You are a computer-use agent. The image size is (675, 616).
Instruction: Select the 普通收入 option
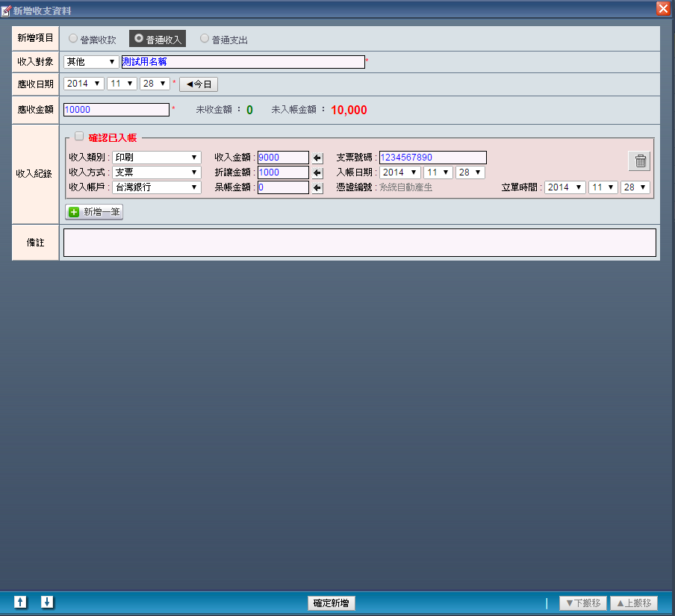pyautogui.click(x=158, y=39)
